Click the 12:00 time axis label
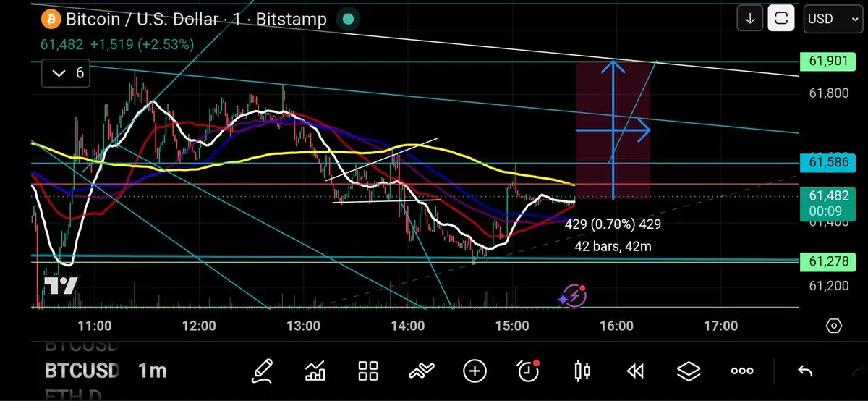The height and width of the screenshot is (401, 868). pyautogui.click(x=199, y=326)
